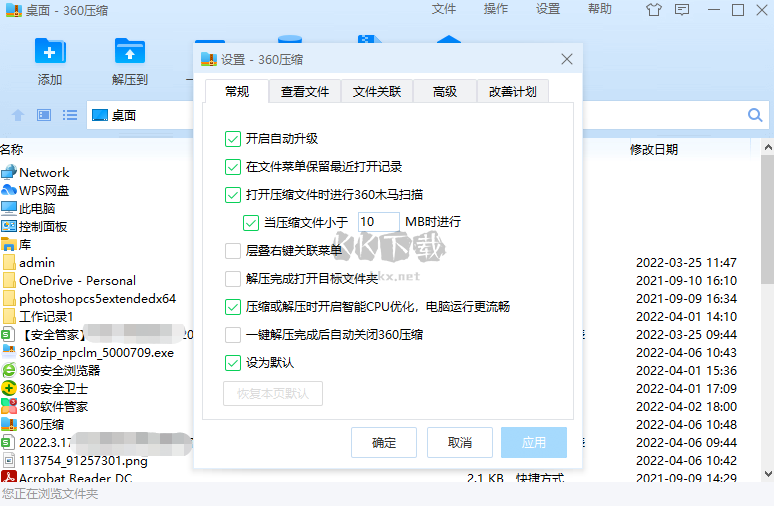
Task: Select the 360安全浏览器 icon
Action: click(x=9, y=370)
